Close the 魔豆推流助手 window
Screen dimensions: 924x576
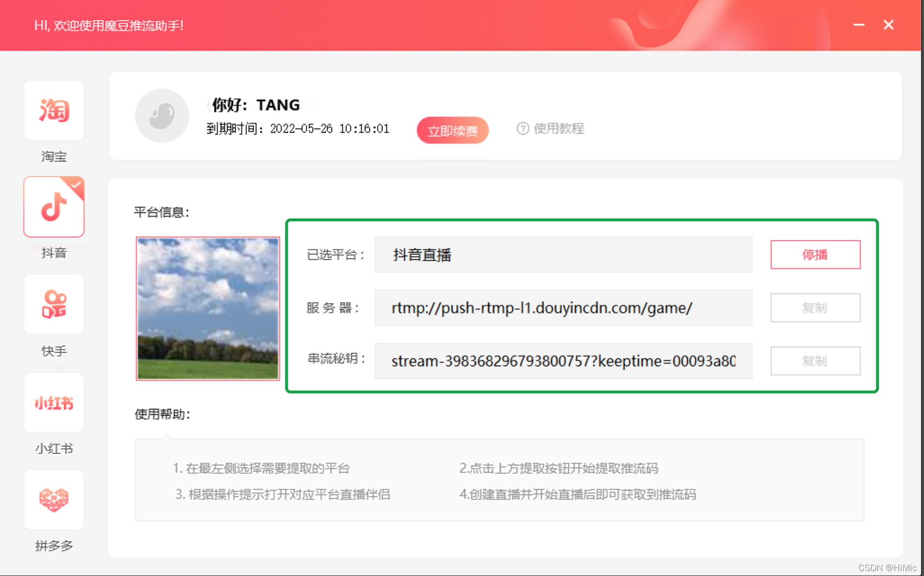coord(889,25)
